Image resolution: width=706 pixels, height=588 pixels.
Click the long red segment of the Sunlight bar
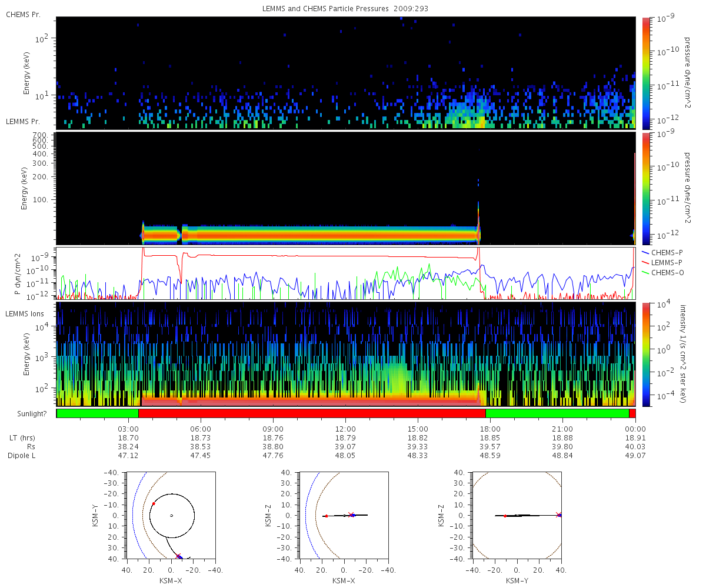(x=312, y=413)
